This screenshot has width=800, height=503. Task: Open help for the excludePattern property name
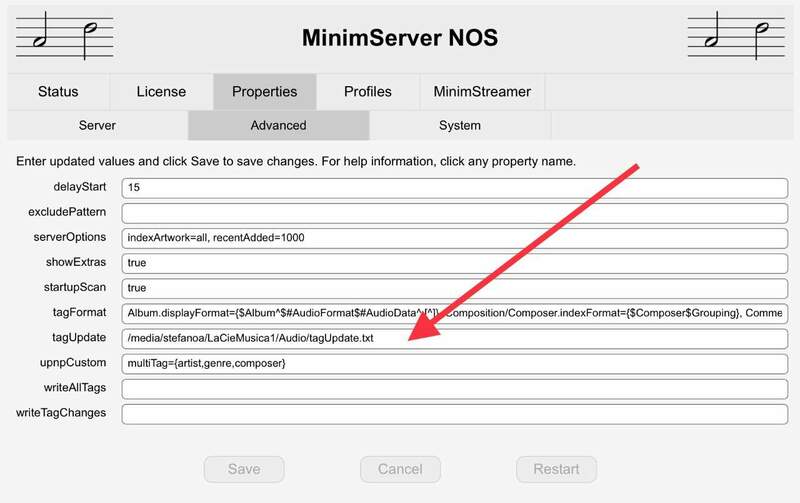tap(67, 212)
